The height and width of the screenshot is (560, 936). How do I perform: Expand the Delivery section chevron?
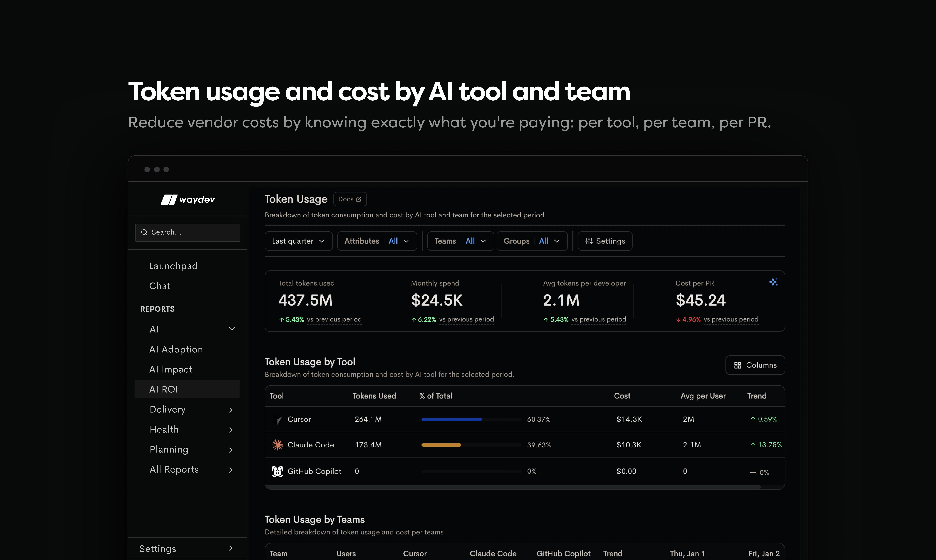231,410
